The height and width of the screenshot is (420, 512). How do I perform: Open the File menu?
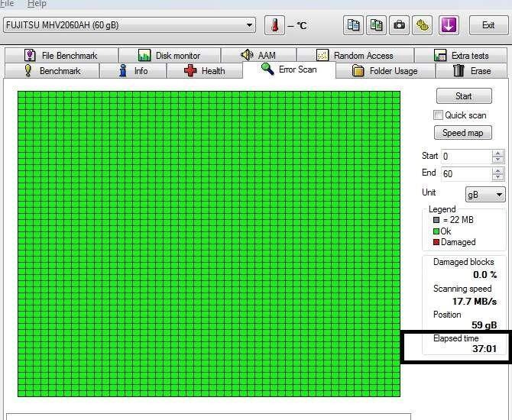(7, 4)
